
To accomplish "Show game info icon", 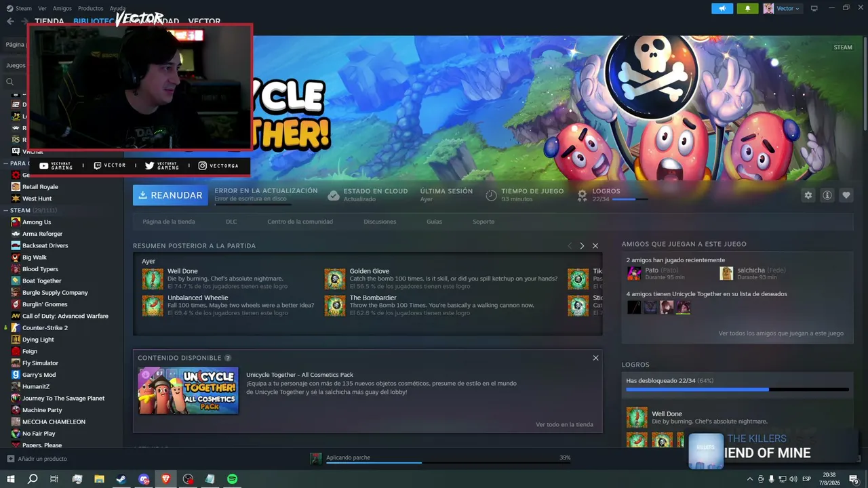I will pos(827,195).
